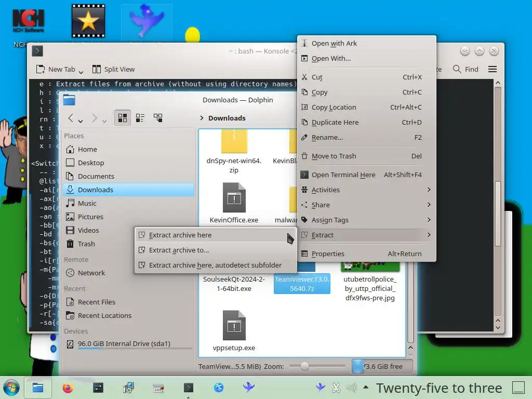Select Copy Location in context menu
The image size is (532, 399).
(x=367, y=107)
